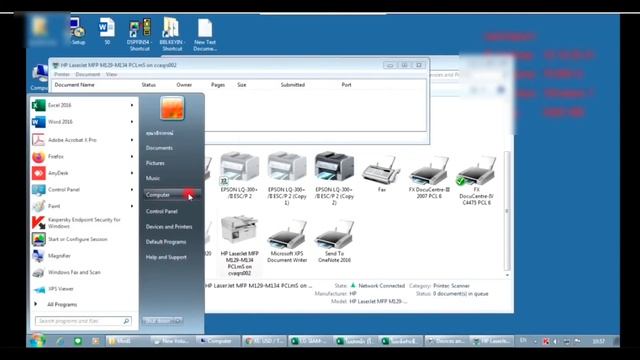
Task: Click the Search programs and files box
Action: 83,321
